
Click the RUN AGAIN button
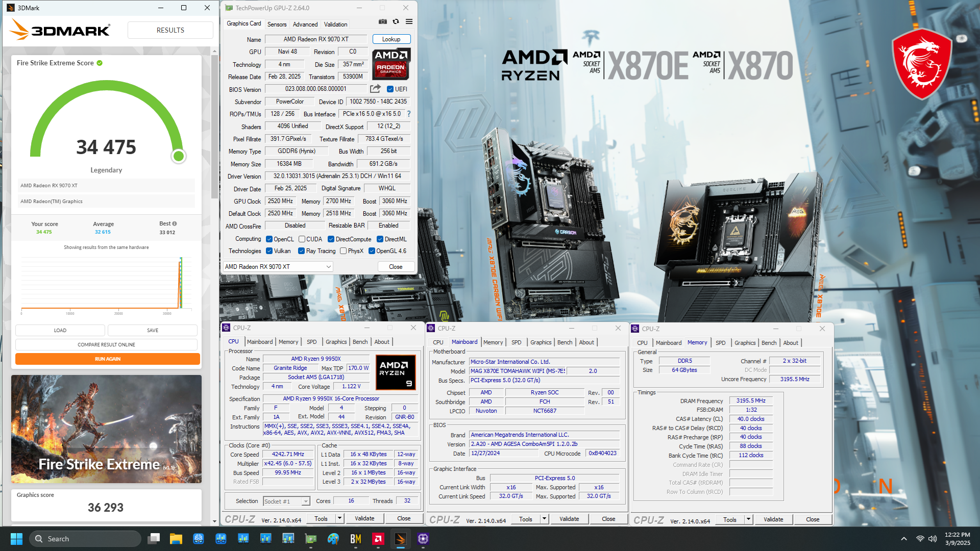coord(107,359)
